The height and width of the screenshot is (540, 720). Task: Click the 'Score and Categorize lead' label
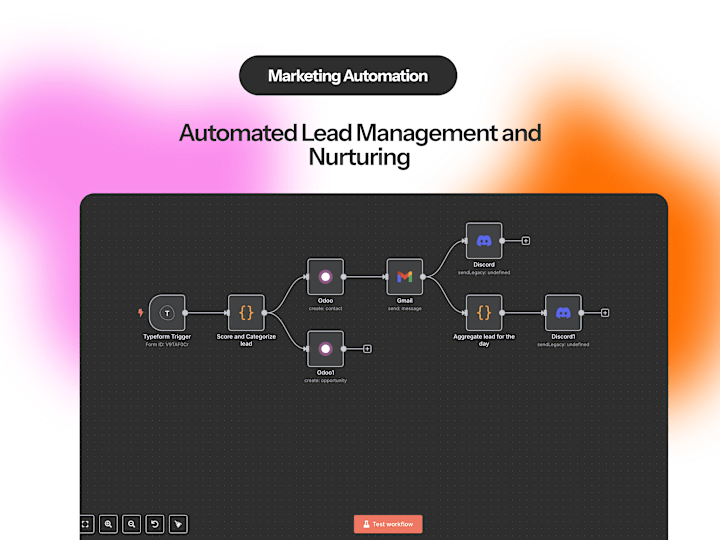246,340
